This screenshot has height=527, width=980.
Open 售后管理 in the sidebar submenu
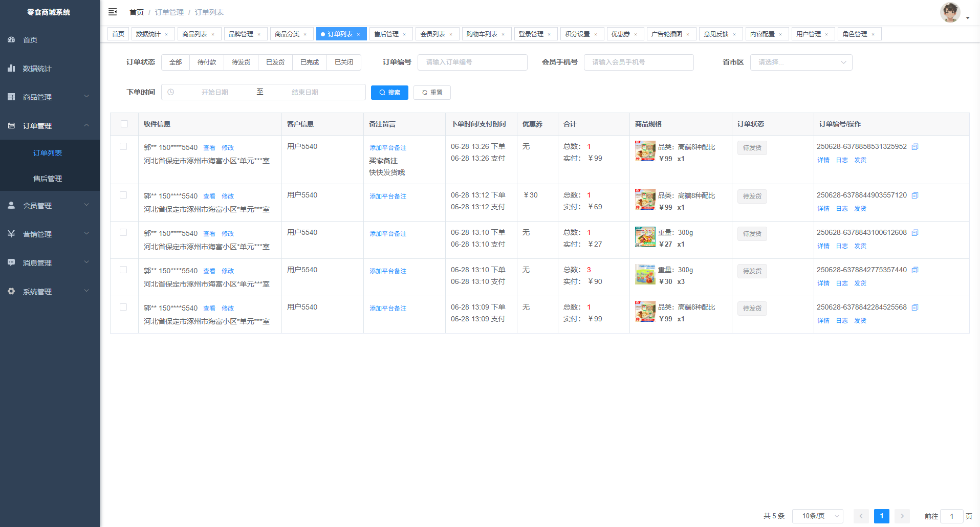48,179
